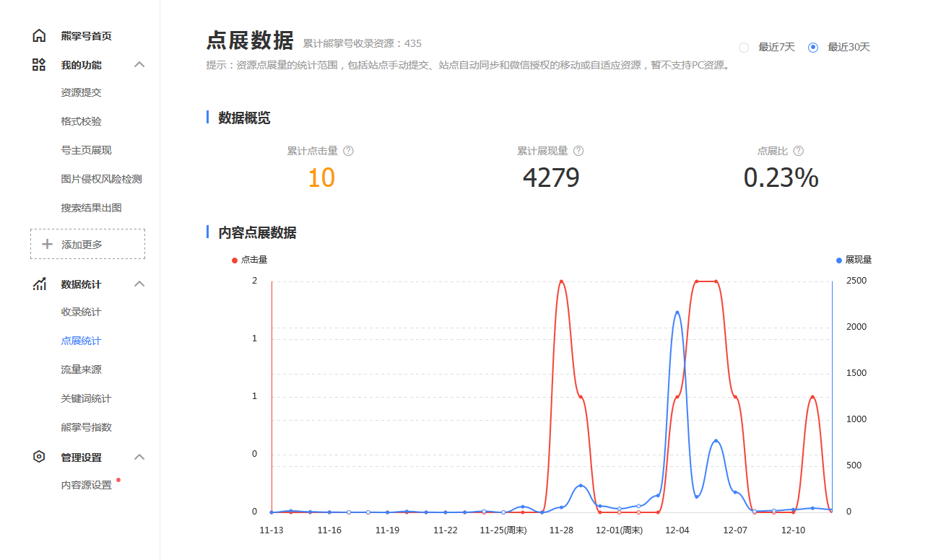The image size is (946, 560).
Task: Click help icon next to 累计展现量
Action: click(x=578, y=151)
